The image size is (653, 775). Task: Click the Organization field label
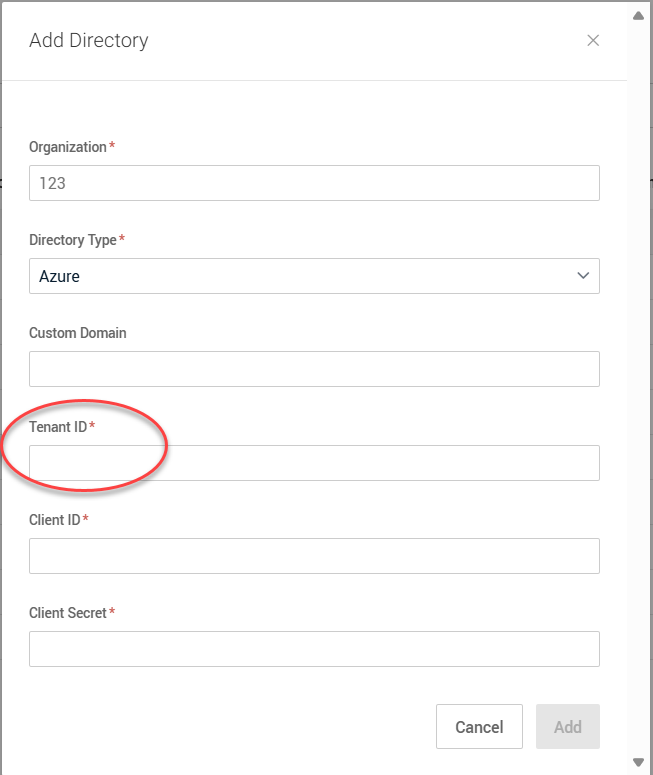tap(68, 147)
